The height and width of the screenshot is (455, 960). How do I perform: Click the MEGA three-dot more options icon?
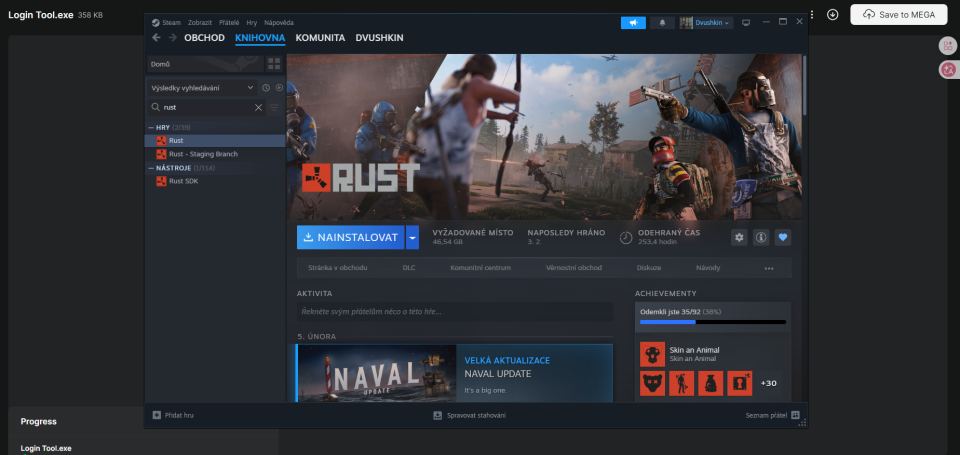pyautogui.click(x=812, y=15)
